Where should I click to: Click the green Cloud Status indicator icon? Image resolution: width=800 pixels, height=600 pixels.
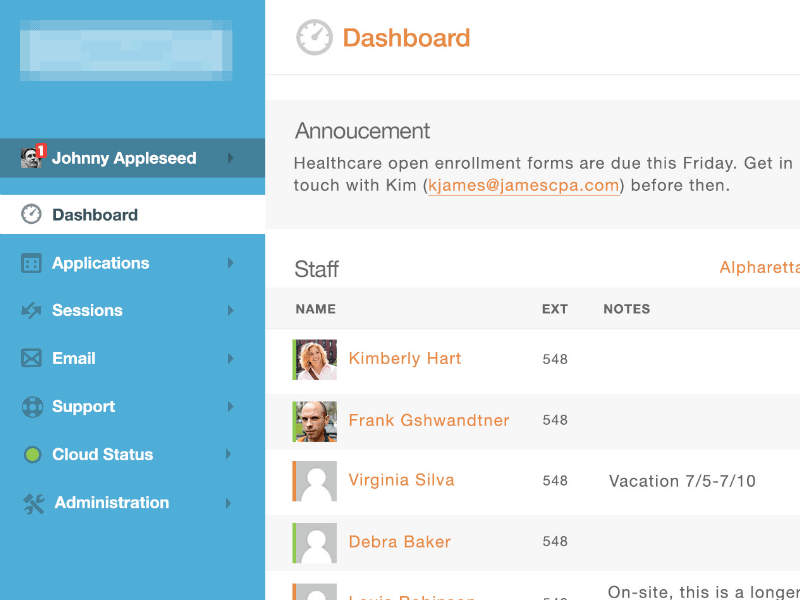(32, 455)
